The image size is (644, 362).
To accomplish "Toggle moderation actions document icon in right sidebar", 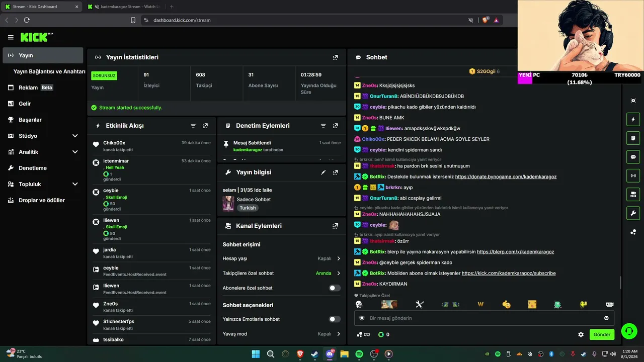I will pyautogui.click(x=633, y=138).
